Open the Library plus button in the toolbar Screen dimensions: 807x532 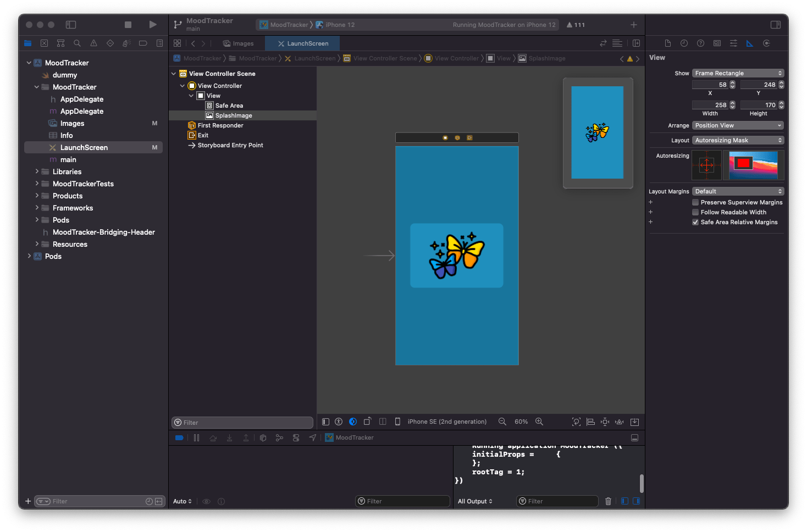633,25
